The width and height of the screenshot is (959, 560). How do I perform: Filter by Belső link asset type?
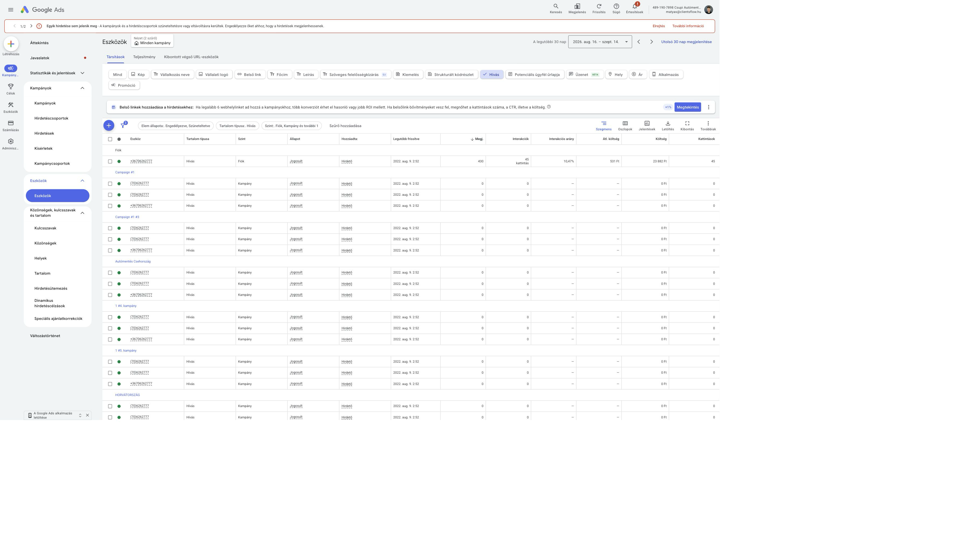pos(250,75)
